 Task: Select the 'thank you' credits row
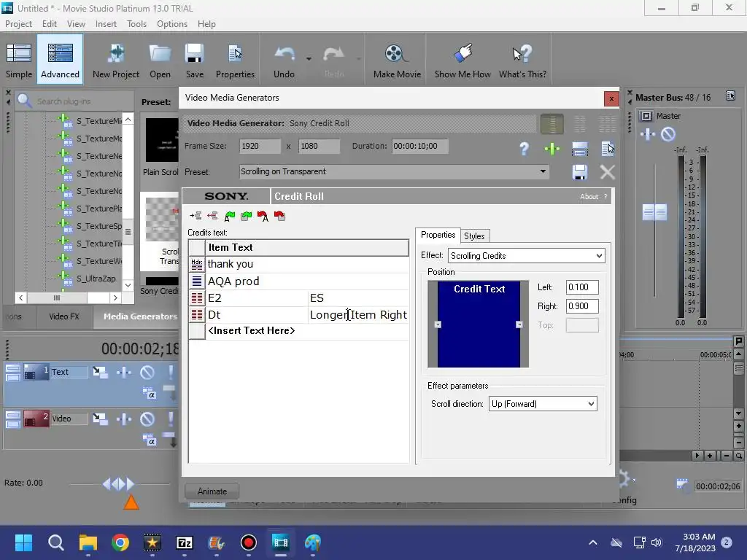coord(307,264)
